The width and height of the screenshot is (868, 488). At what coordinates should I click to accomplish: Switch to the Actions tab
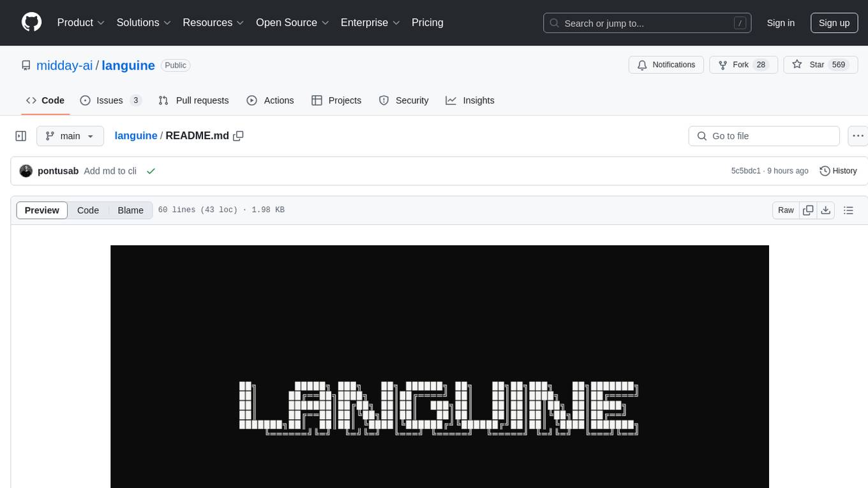click(270, 100)
